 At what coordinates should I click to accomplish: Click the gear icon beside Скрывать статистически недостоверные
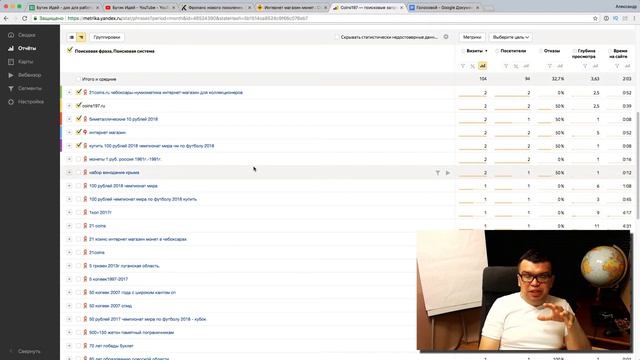pyautogui.click(x=446, y=37)
